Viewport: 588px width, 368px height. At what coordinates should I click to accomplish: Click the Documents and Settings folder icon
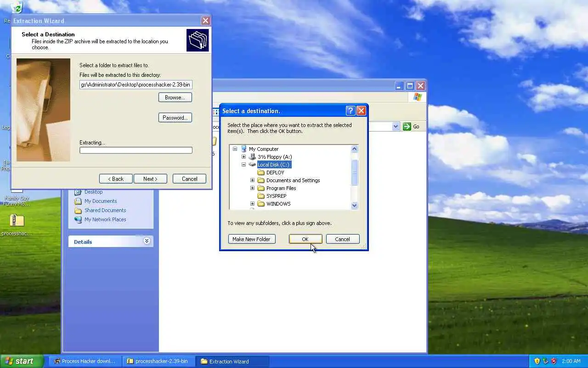pos(261,180)
